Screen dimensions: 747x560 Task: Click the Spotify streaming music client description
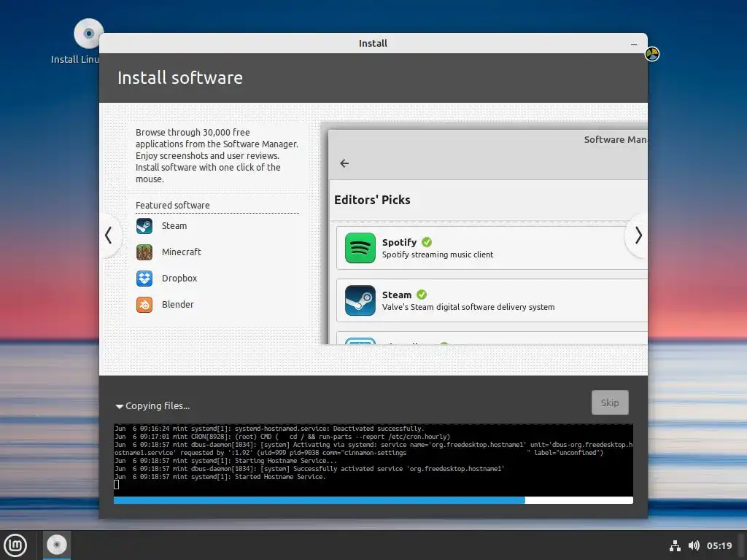[x=438, y=254]
